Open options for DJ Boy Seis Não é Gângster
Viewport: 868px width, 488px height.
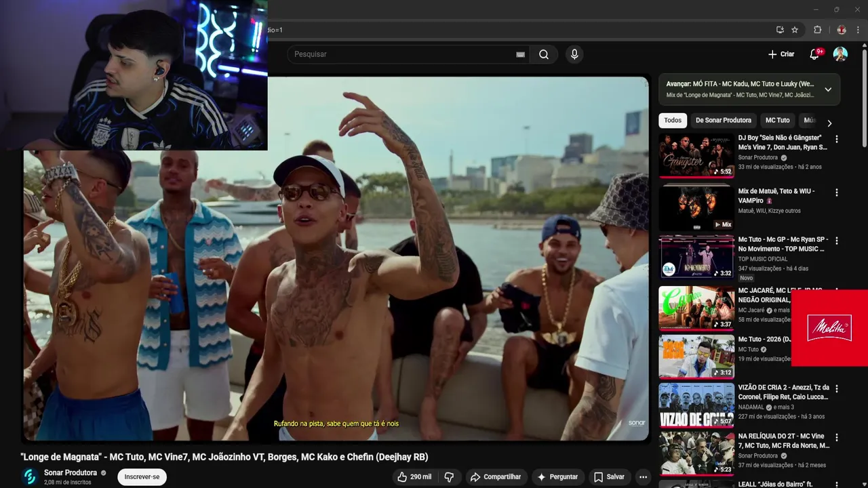point(836,139)
